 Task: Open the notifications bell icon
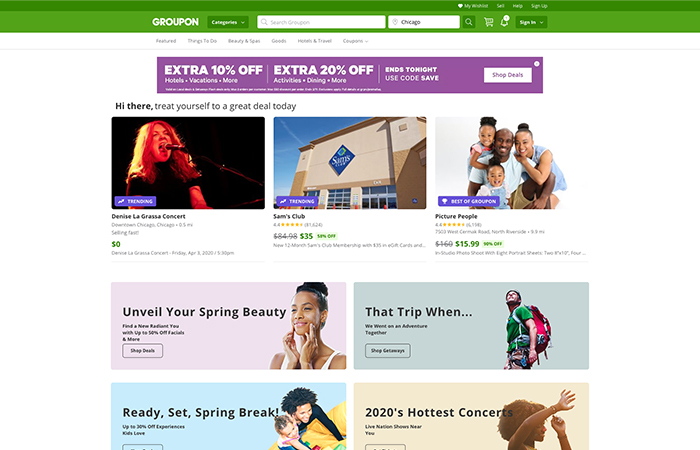point(504,21)
